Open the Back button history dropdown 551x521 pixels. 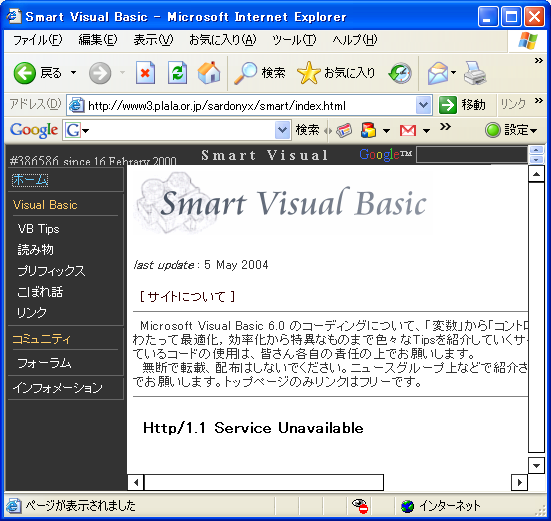click(x=73, y=73)
